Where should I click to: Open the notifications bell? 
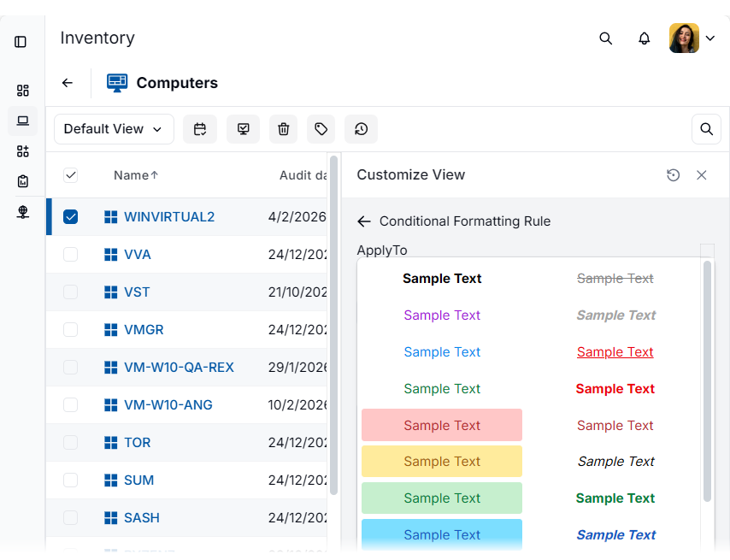tap(645, 38)
